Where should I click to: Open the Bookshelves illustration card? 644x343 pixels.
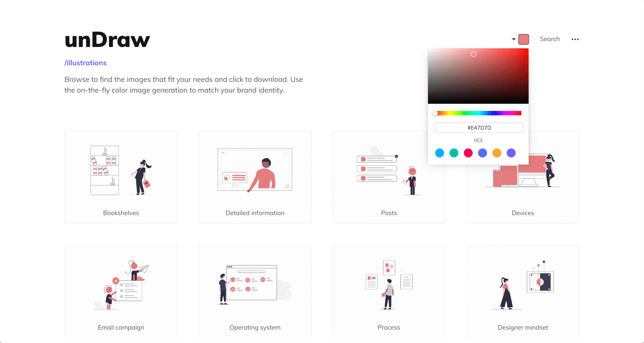point(121,177)
